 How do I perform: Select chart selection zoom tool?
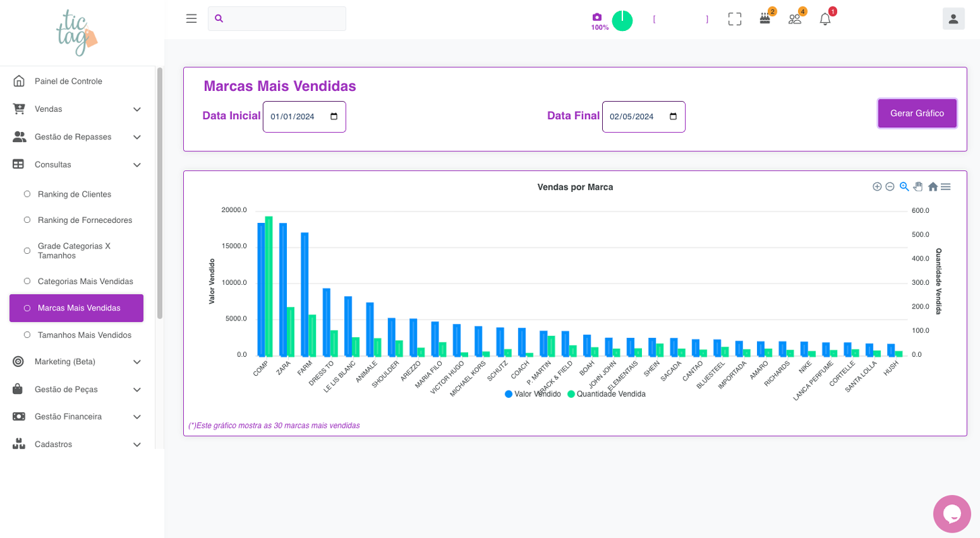tap(904, 187)
